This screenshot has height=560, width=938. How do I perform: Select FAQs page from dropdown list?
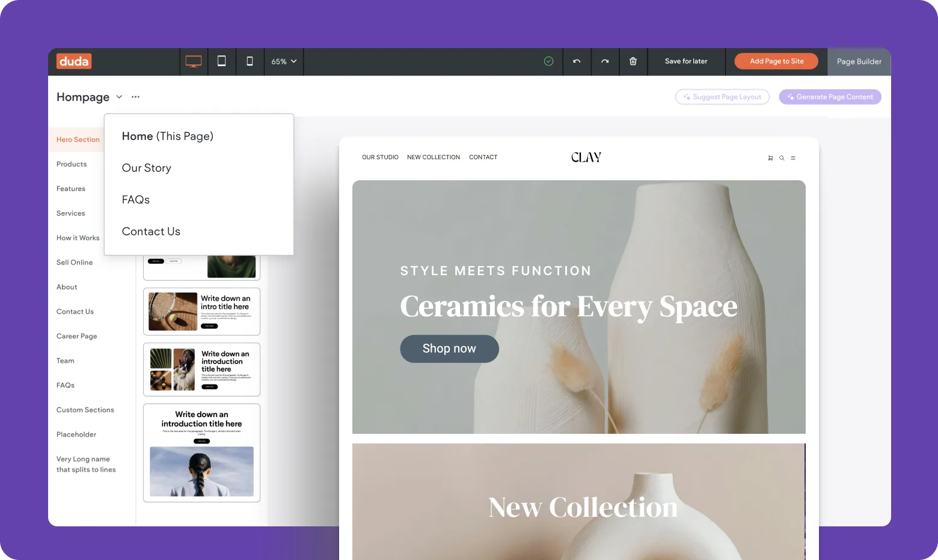click(136, 200)
